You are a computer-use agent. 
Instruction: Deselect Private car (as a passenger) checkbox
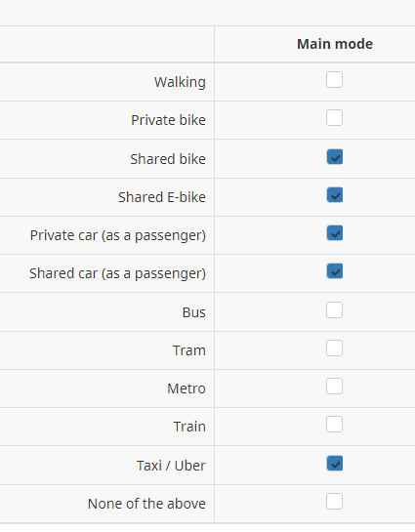[x=335, y=233]
